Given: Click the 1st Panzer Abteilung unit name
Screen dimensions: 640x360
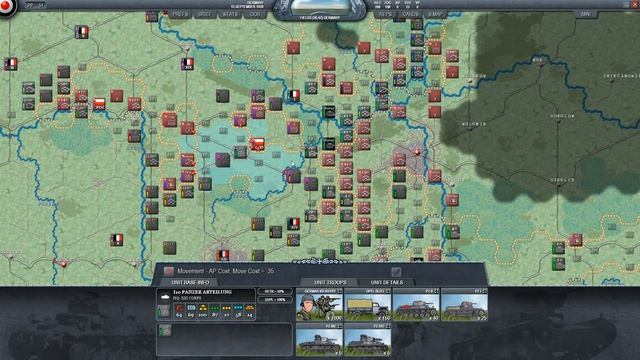Looking at the screenshot, I should click(202, 292).
